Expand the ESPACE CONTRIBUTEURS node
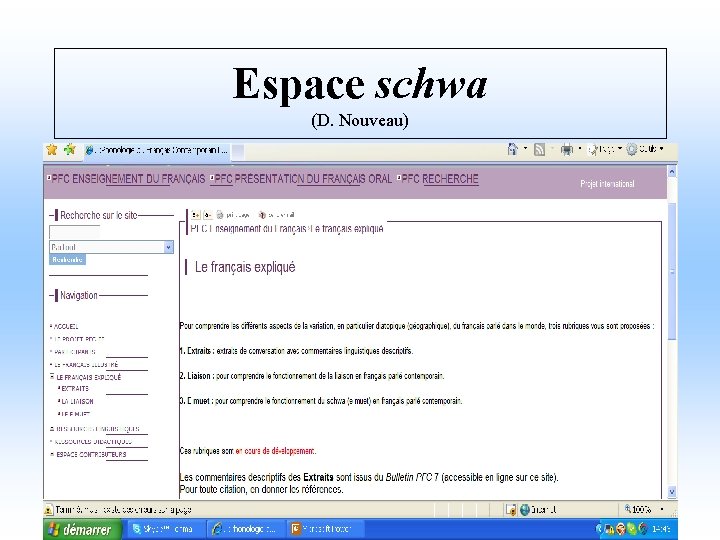The image size is (720, 540). pyautogui.click(x=52, y=454)
